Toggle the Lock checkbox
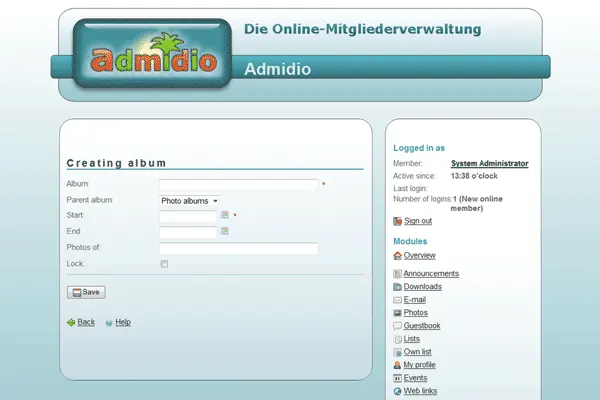 tap(164, 264)
